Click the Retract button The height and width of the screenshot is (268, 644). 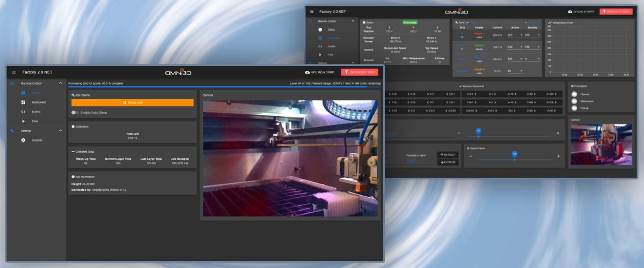point(448,154)
